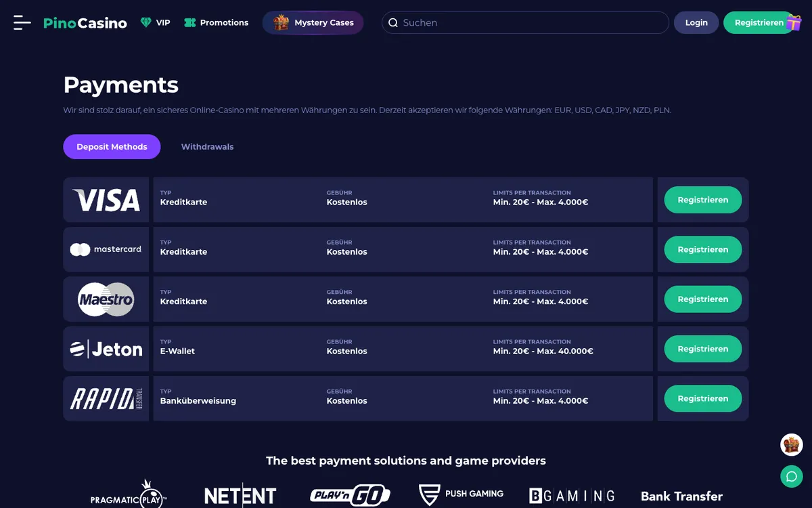Screen dimensions: 812x508
Task: Click the gift box icon on Registrieren
Action: pos(794,22)
